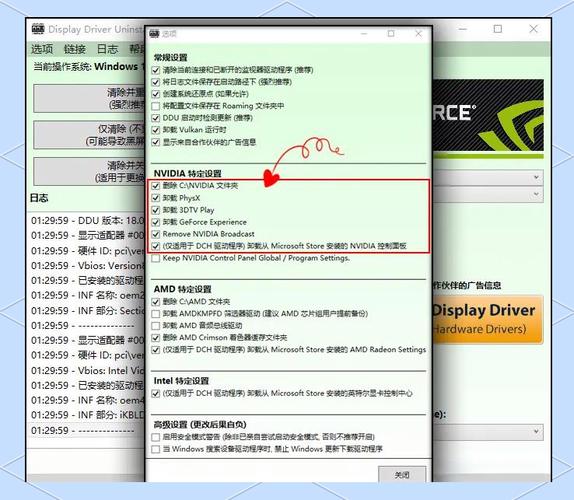Select log row 'INF 部分: Secti'
574x500 pixels.
pos(86,310)
